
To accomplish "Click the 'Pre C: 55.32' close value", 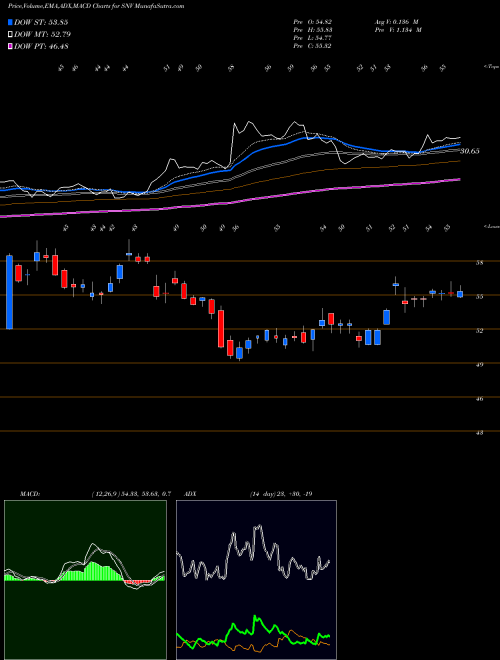I will click(x=313, y=46).
